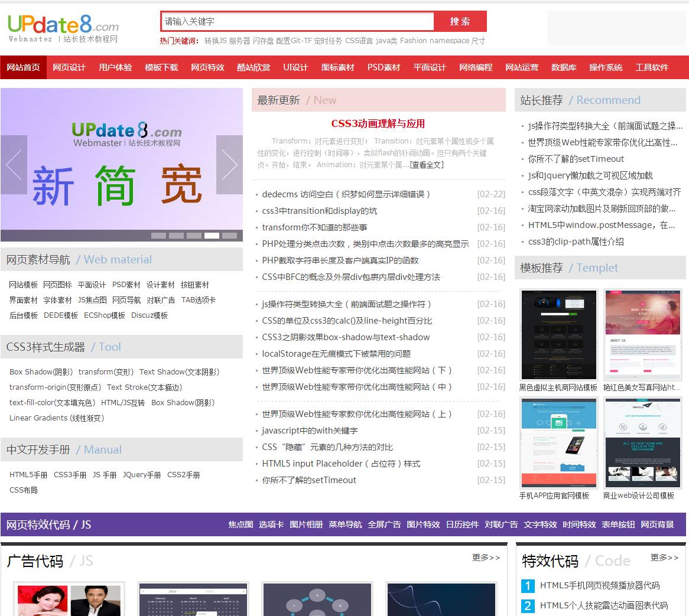Select the highlighted fourth carousel indicator
Image resolution: width=689 pixels, height=616 pixels.
[212, 236]
